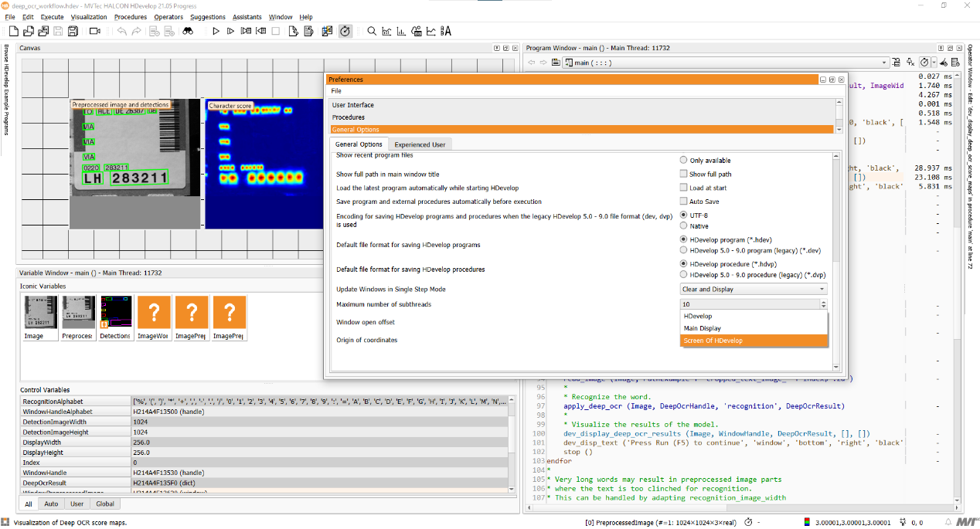Open the File menu
This screenshot has width=980, height=529.
(x=10, y=17)
